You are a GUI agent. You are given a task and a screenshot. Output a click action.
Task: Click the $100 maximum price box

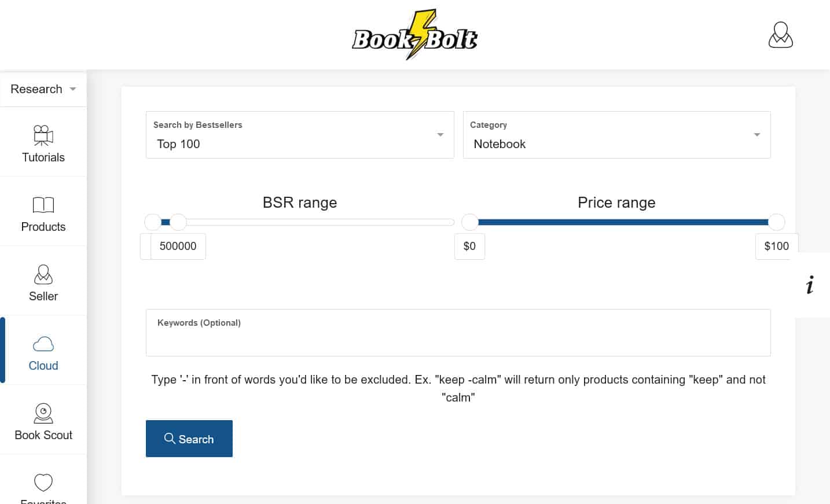(x=777, y=247)
